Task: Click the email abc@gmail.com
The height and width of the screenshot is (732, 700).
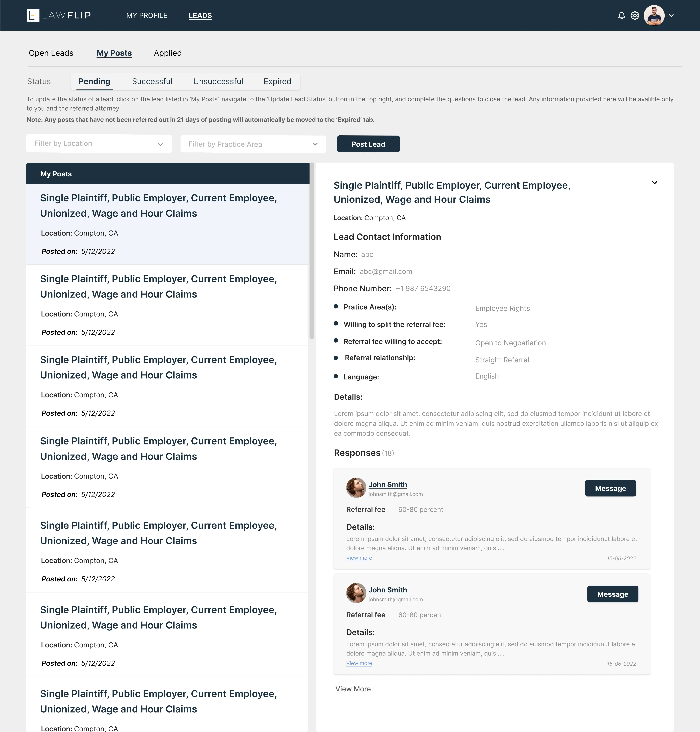Action: click(x=386, y=271)
